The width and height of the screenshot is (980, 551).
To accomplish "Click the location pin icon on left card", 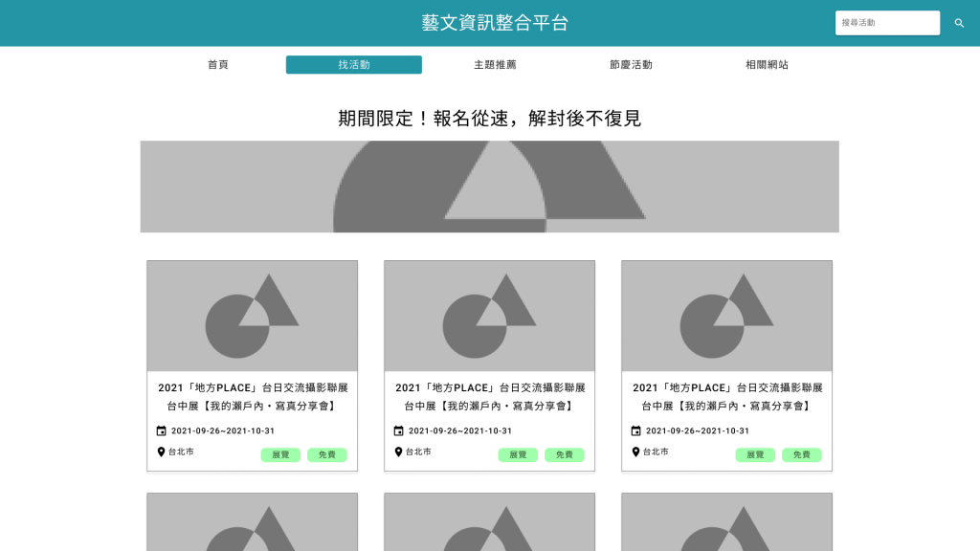I will [x=161, y=452].
